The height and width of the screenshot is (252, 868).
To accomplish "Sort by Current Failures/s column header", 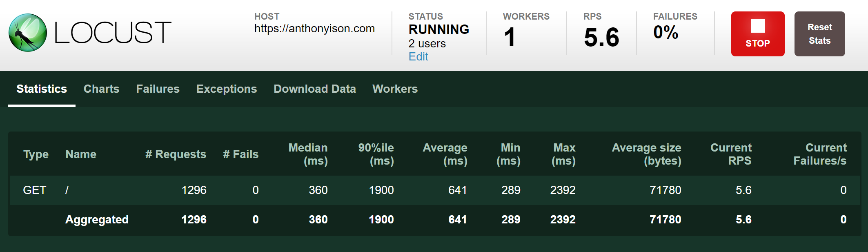I will [x=820, y=154].
